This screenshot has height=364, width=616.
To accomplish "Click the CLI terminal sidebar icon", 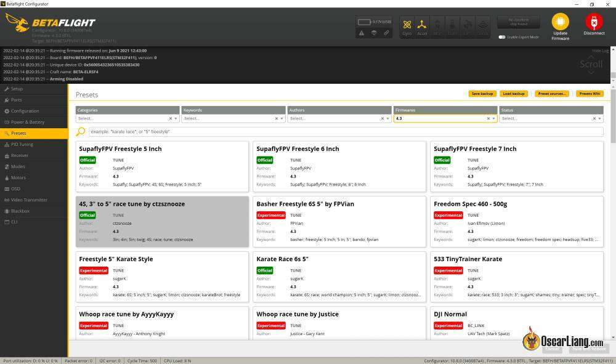I will pyautogui.click(x=7, y=222).
